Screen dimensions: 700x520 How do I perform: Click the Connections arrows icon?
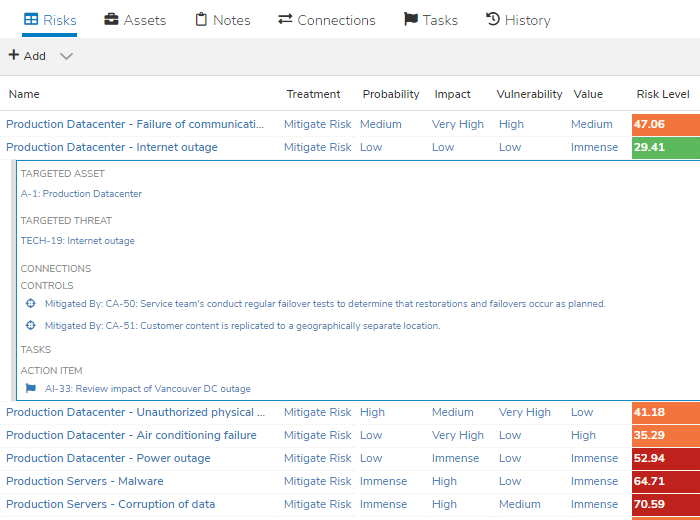pyautogui.click(x=285, y=20)
